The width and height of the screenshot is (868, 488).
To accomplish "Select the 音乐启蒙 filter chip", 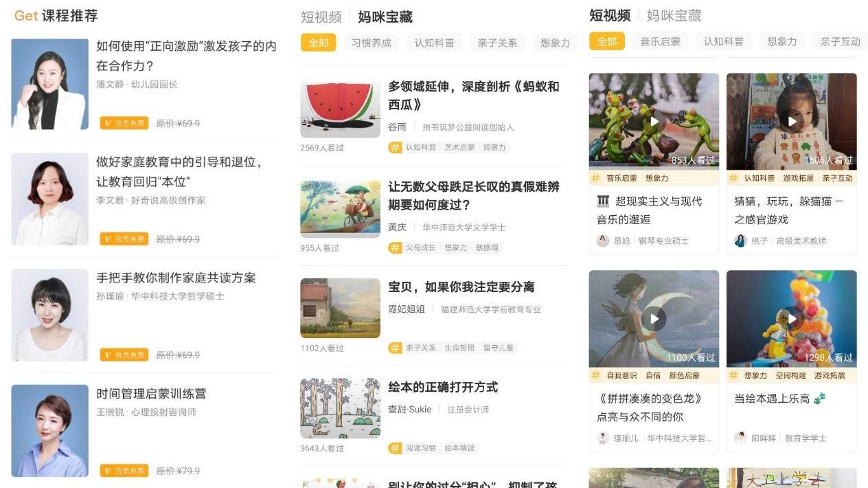I will point(661,41).
